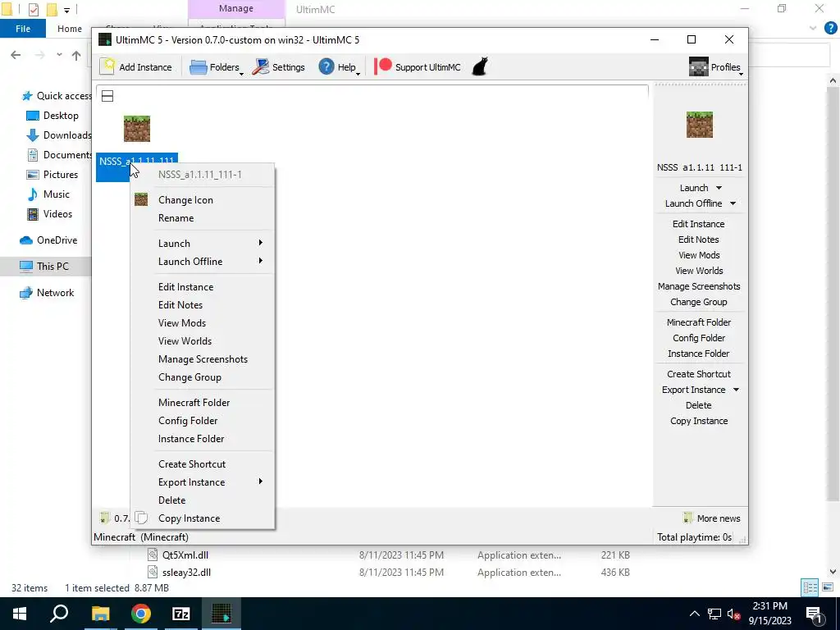
Task: Select the ssleay32.dll file in Explorer
Action: 186,572
